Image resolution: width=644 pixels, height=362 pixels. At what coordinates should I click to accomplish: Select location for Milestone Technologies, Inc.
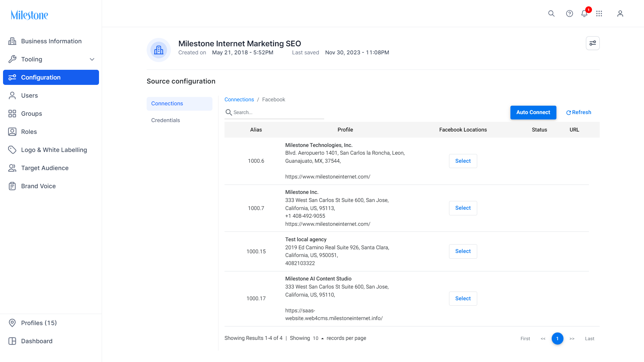click(463, 161)
